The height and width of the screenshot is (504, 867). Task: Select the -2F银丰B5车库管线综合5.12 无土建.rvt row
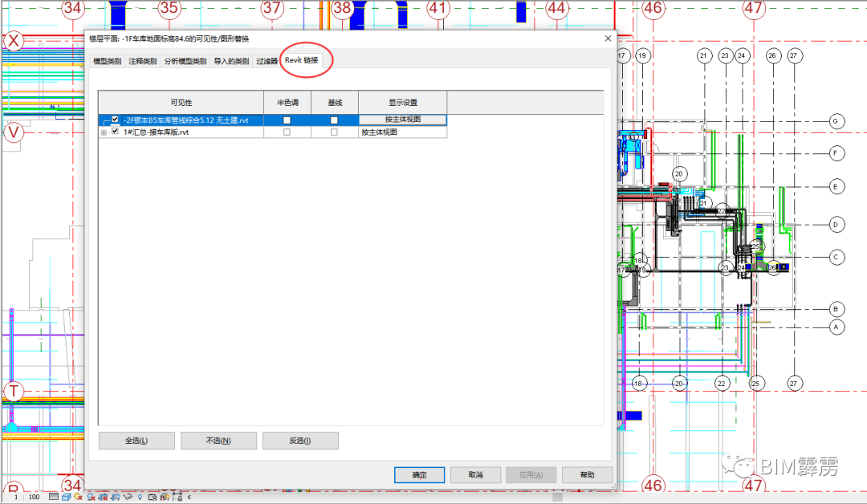(273, 120)
